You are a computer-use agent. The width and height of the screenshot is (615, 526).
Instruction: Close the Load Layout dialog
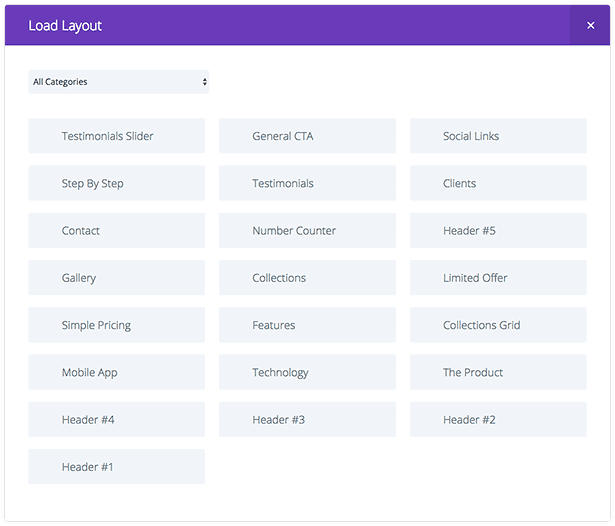point(590,26)
